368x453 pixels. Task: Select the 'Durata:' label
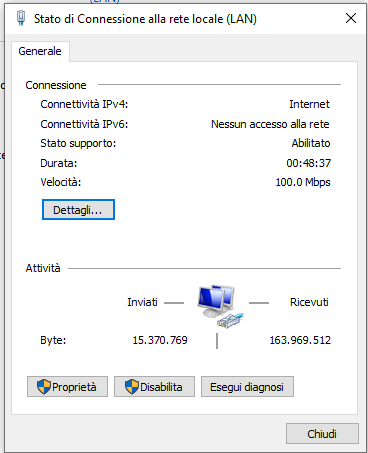[59, 163]
